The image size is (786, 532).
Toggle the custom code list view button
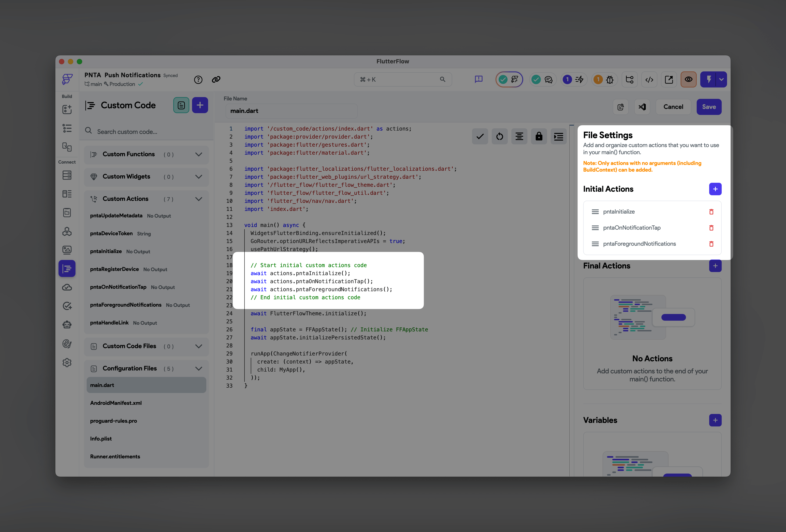click(x=181, y=105)
